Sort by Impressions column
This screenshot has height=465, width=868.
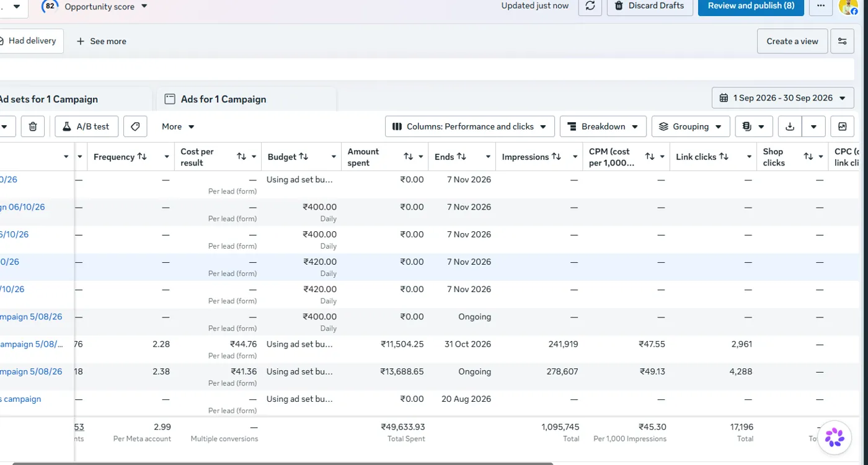click(556, 157)
